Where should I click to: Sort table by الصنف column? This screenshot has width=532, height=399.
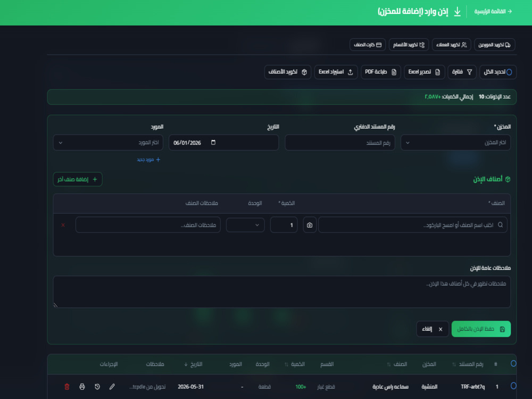397,364
